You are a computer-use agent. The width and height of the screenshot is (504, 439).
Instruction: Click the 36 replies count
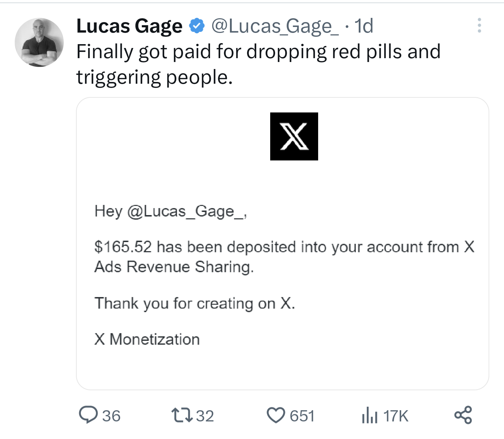(111, 416)
